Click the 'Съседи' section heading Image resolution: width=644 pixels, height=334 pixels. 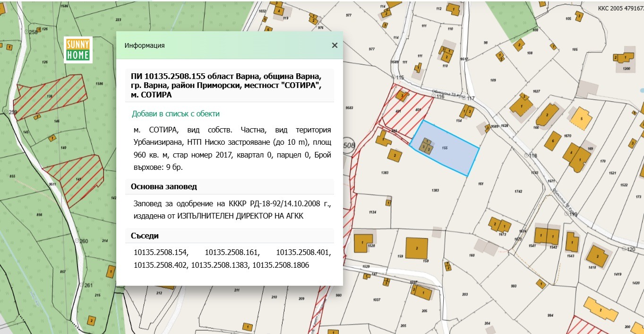click(x=145, y=236)
